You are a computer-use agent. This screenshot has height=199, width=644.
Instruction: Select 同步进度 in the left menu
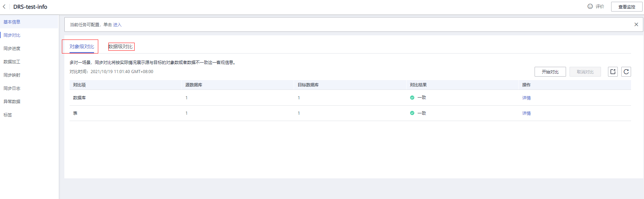coord(12,48)
